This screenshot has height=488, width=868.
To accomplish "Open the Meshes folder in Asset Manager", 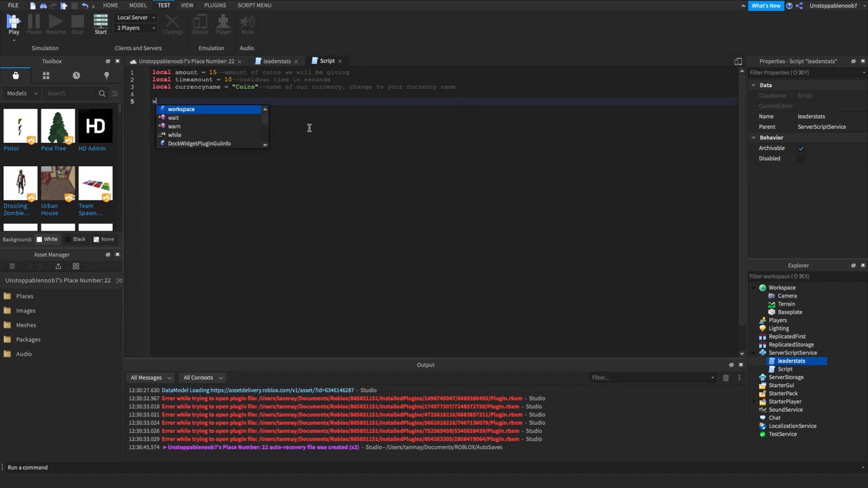I will tap(26, 325).
